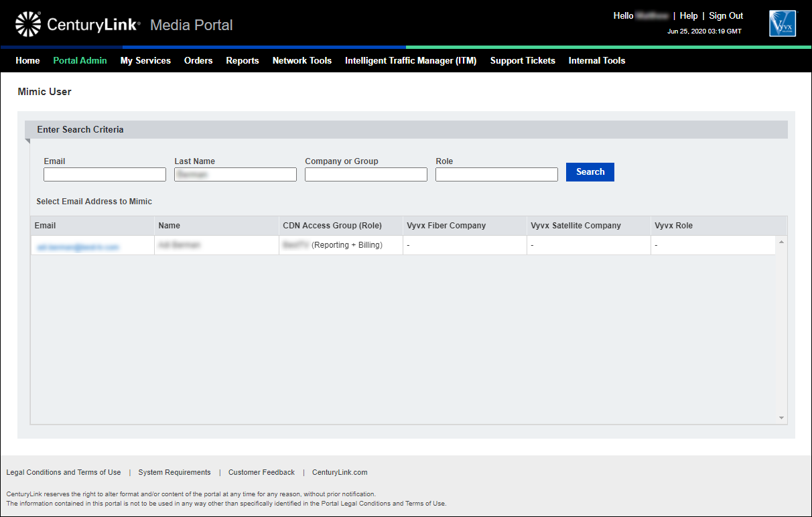Click the Vyvx logo badge
This screenshot has height=517, width=812.
pos(783,23)
